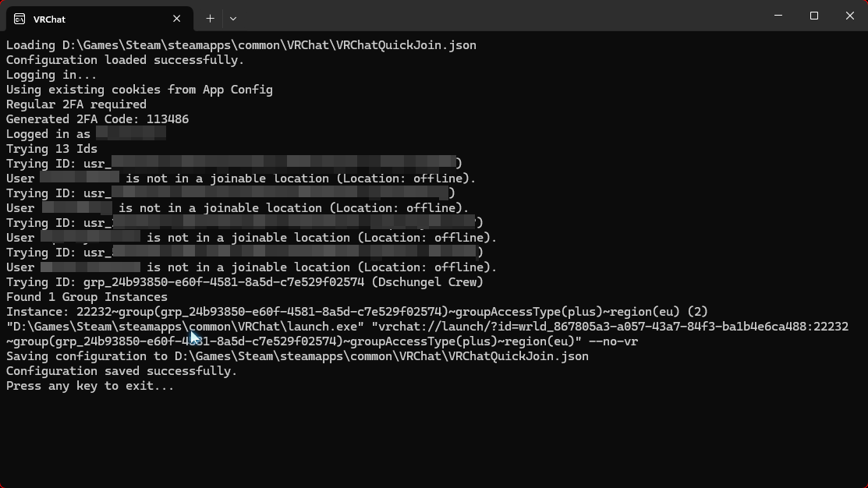Screen dimensions: 868x488
Task: Click the 'Configuration saved successfully.' line
Action: point(122,371)
